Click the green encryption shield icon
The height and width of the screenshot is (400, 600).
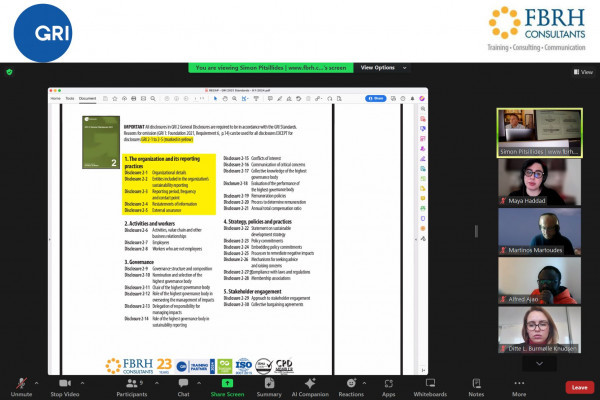coord(9,72)
